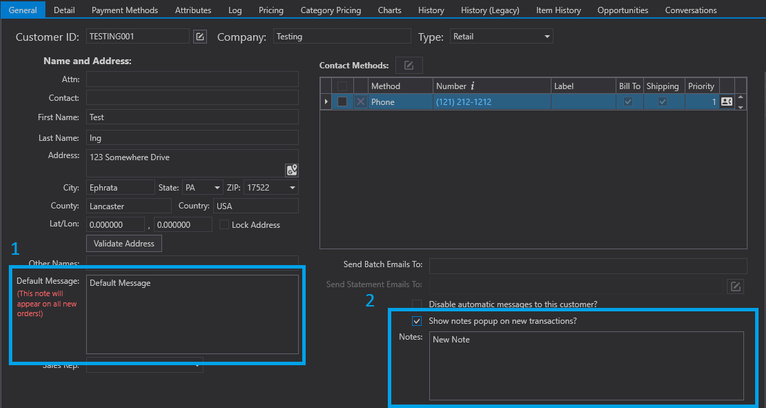Select the Phone method cell

click(x=400, y=102)
